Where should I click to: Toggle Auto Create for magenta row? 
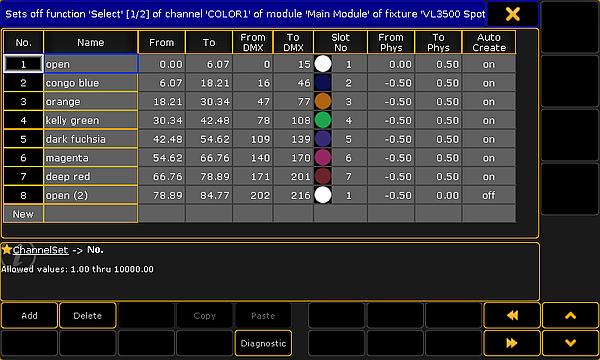point(489,158)
